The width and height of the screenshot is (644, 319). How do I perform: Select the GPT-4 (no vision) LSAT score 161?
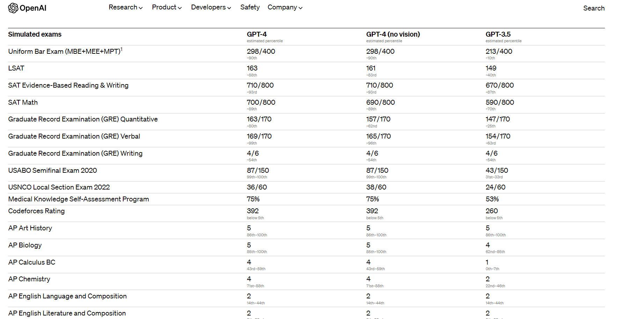(371, 68)
